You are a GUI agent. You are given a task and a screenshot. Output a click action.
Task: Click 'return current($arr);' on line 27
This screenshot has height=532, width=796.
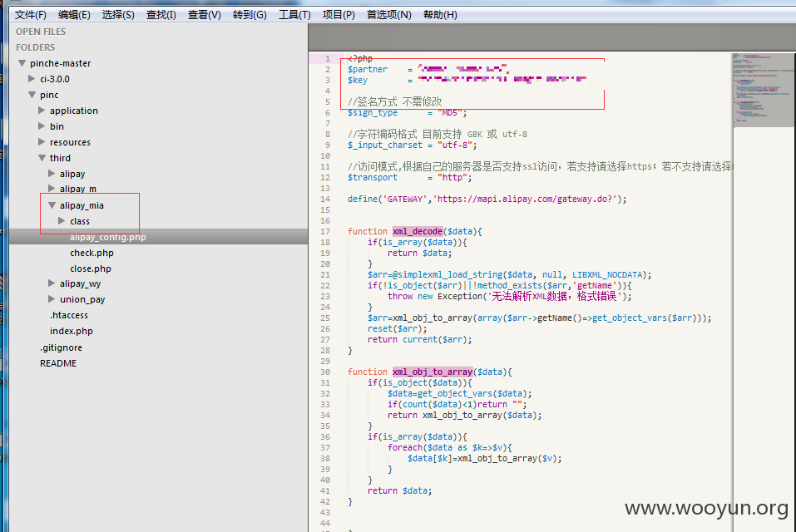coord(420,340)
